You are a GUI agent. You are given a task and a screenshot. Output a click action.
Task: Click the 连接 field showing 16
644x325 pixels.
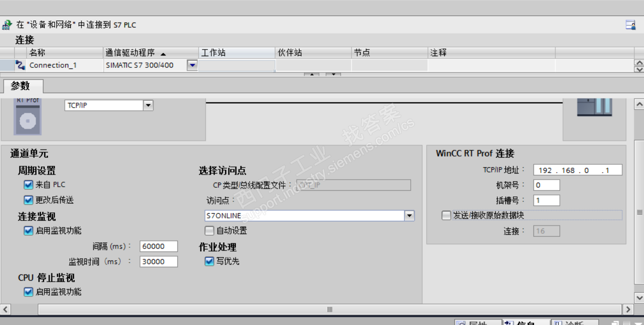(x=547, y=231)
